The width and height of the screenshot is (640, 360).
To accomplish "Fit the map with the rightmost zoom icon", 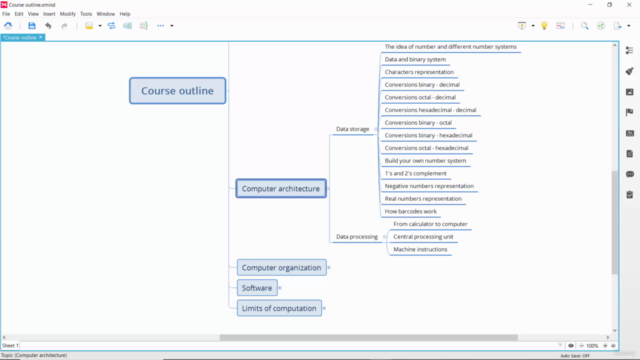I will click(x=613, y=345).
